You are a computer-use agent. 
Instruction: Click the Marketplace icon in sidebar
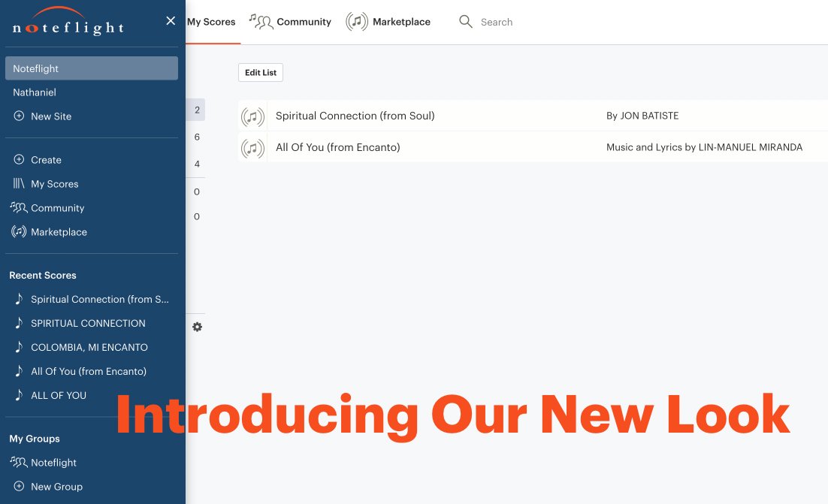pyautogui.click(x=19, y=231)
